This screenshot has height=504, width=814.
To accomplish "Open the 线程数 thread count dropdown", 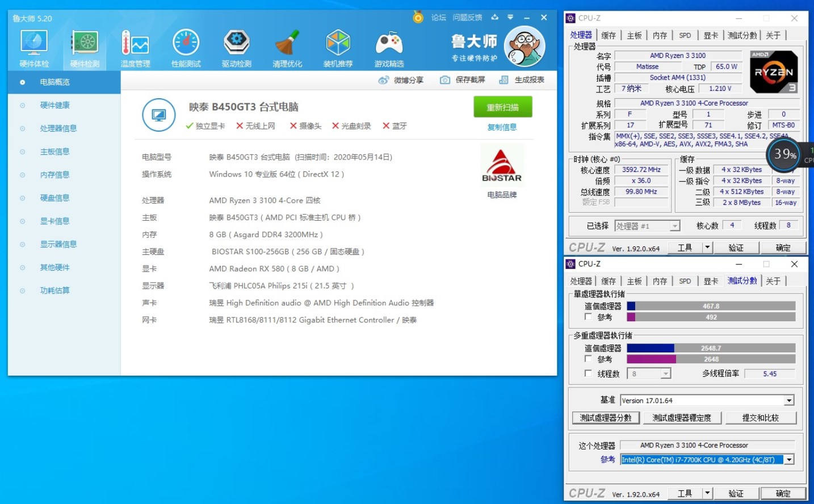I will coord(666,373).
